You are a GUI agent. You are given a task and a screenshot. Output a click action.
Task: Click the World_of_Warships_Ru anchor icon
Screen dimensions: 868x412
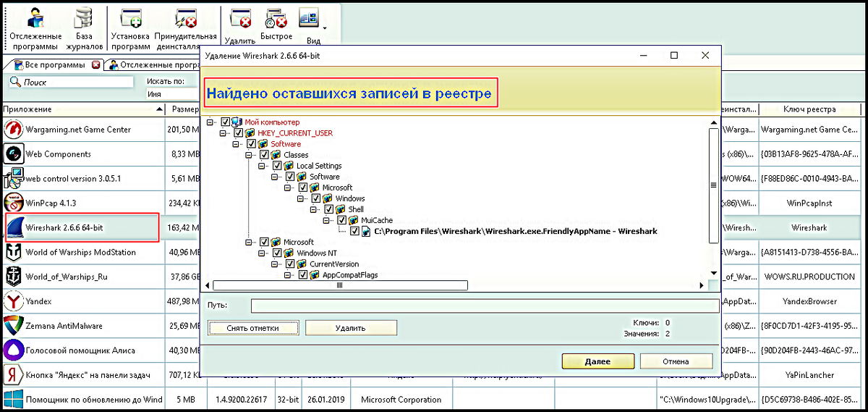[13, 277]
